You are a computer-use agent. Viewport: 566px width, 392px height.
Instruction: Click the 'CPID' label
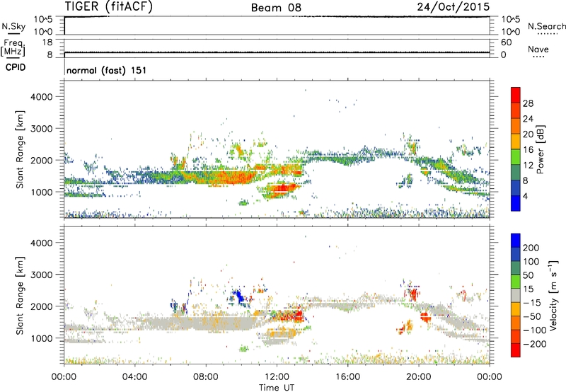click(16, 67)
